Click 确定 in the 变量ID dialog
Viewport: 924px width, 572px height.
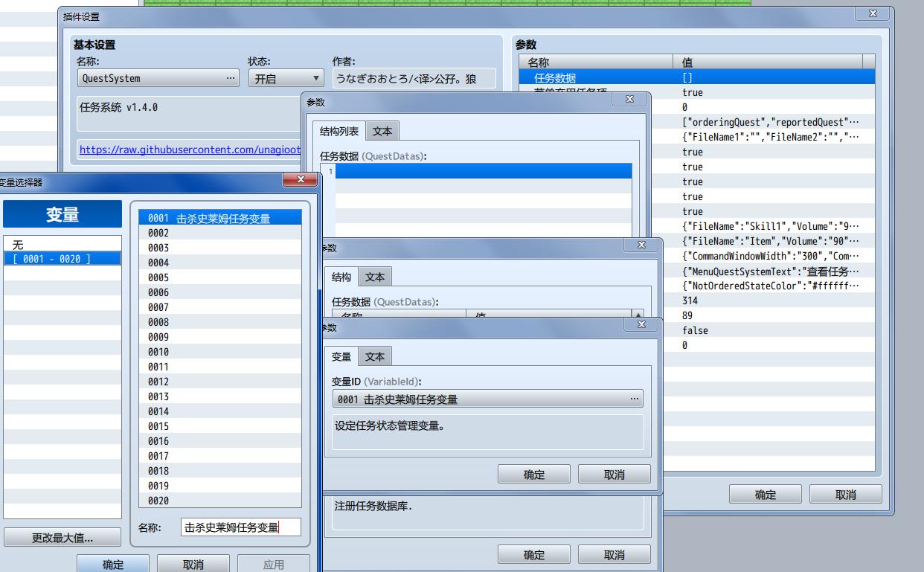coord(534,475)
